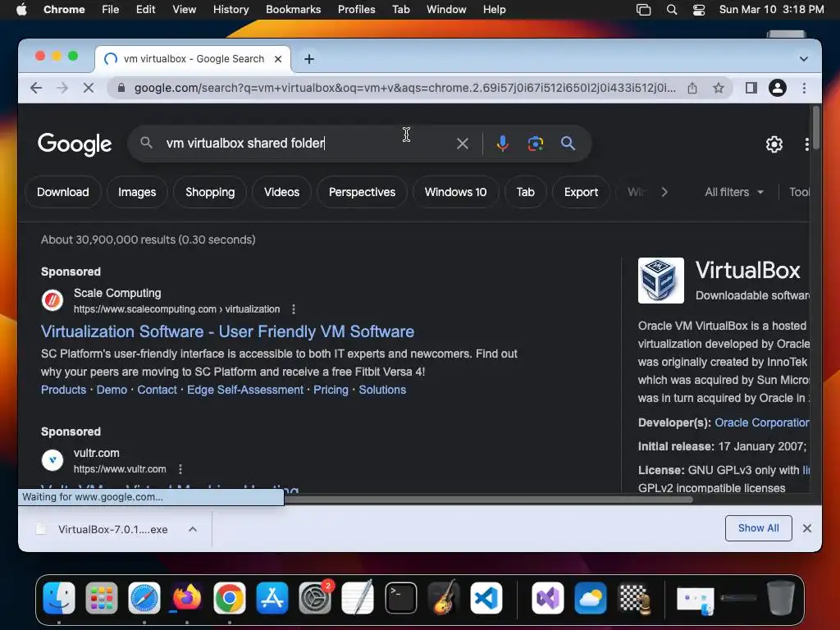
Task: Click the Chrome back arrow
Action: [x=36, y=88]
